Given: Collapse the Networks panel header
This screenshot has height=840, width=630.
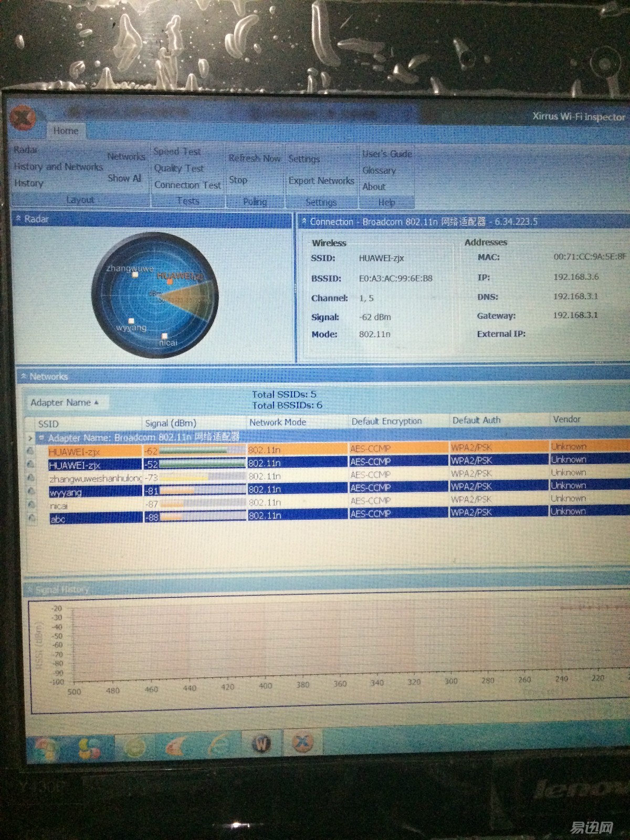Looking at the screenshot, I should coord(24,376).
